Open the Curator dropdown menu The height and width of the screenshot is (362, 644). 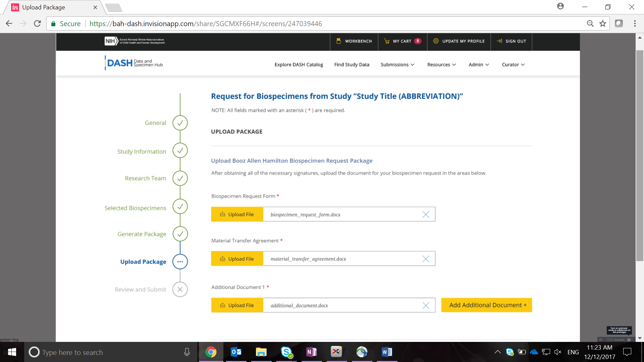[513, 65]
